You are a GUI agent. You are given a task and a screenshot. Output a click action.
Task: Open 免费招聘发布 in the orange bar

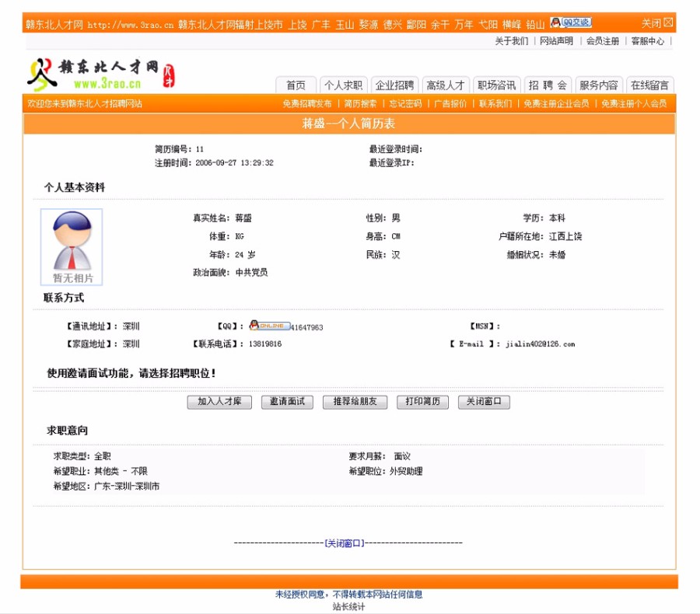point(306,103)
